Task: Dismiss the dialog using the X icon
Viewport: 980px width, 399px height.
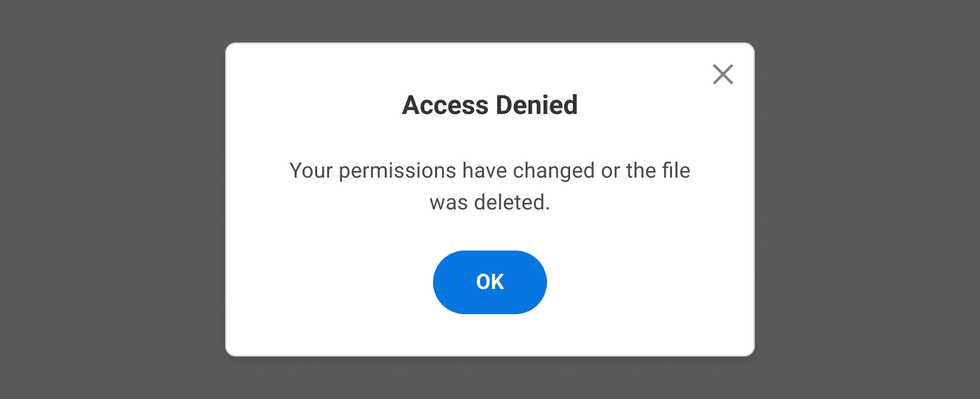Action: (x=722, y=74)
